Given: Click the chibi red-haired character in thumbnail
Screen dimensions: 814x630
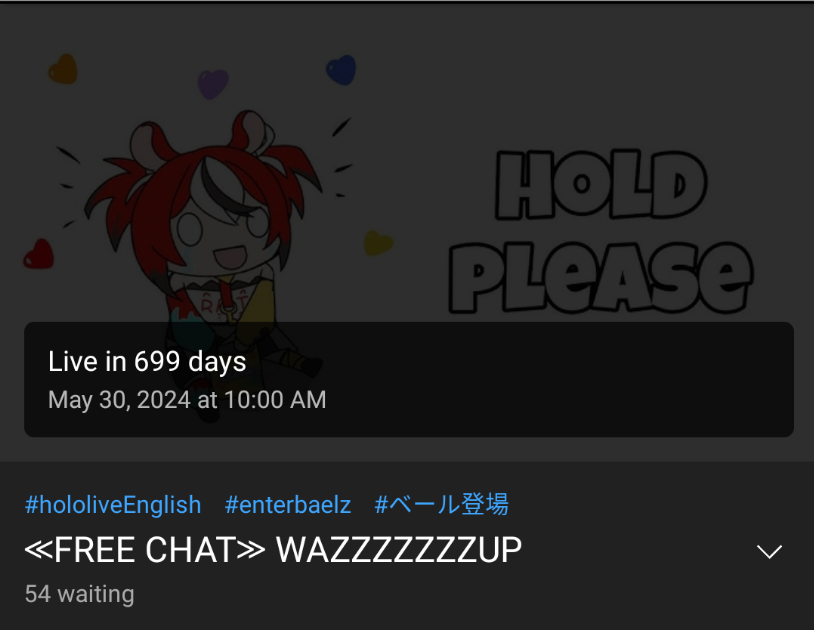Looking at the screenshot, I should 208,244.
